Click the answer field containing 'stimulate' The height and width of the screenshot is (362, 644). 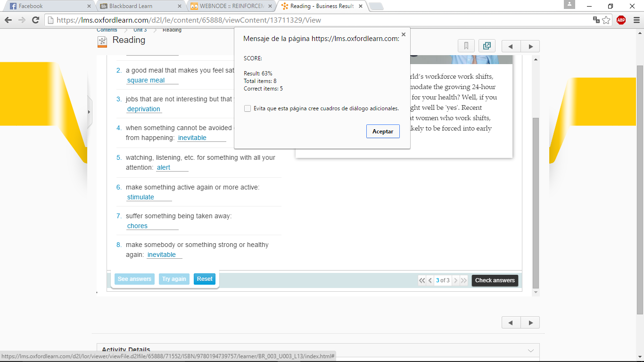click(x=149, y=197)
